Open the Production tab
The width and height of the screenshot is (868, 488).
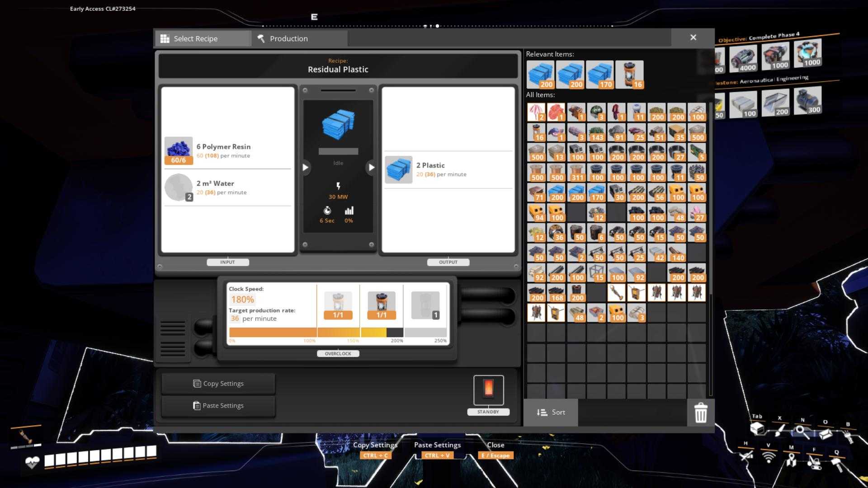300,38
